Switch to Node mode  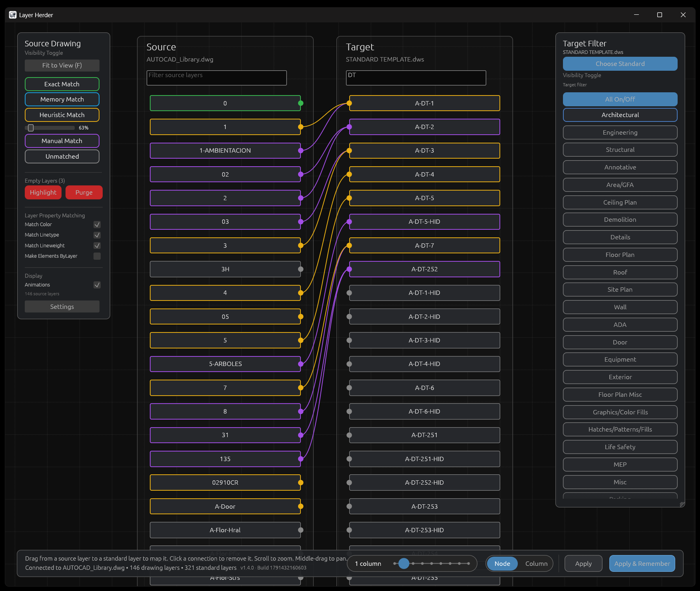click(502, 563)
